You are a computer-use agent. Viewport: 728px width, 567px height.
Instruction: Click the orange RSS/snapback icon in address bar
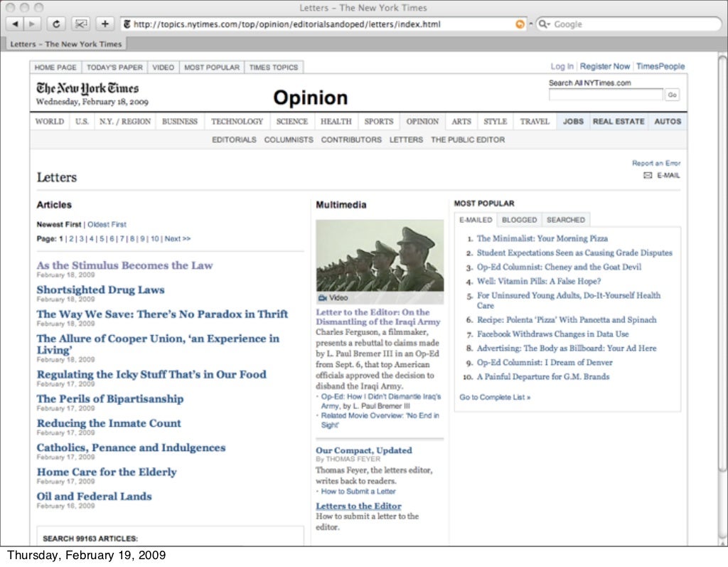coord(520,24)
